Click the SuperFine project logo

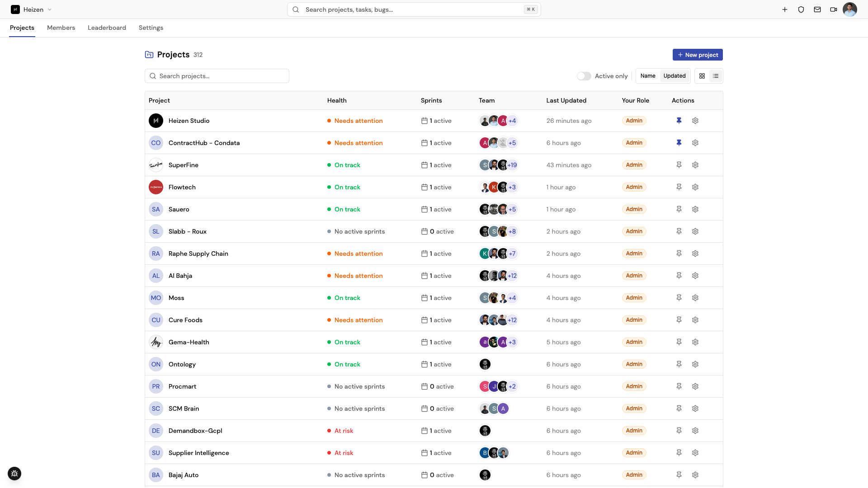pyautogui.click(x=156, y=165)
